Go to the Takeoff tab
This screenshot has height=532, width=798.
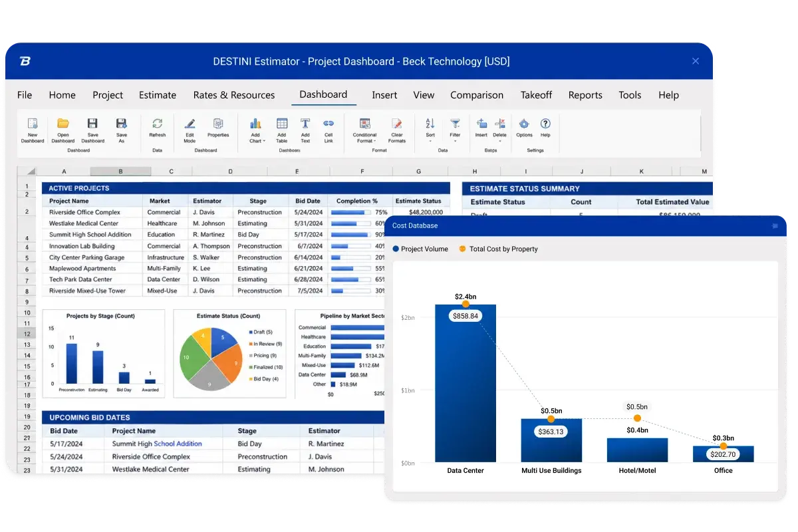pyautogui.click(x=537, y=95)
